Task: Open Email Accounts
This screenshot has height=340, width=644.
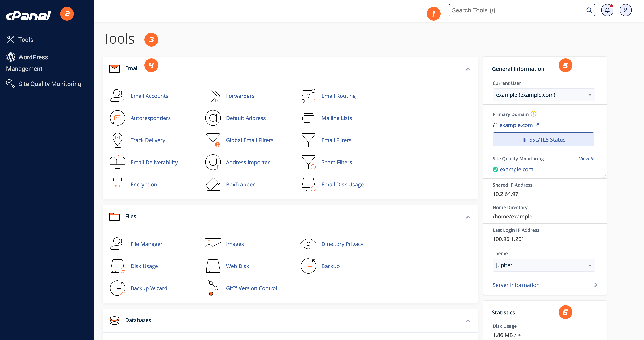Action: [x=149, y=96]
